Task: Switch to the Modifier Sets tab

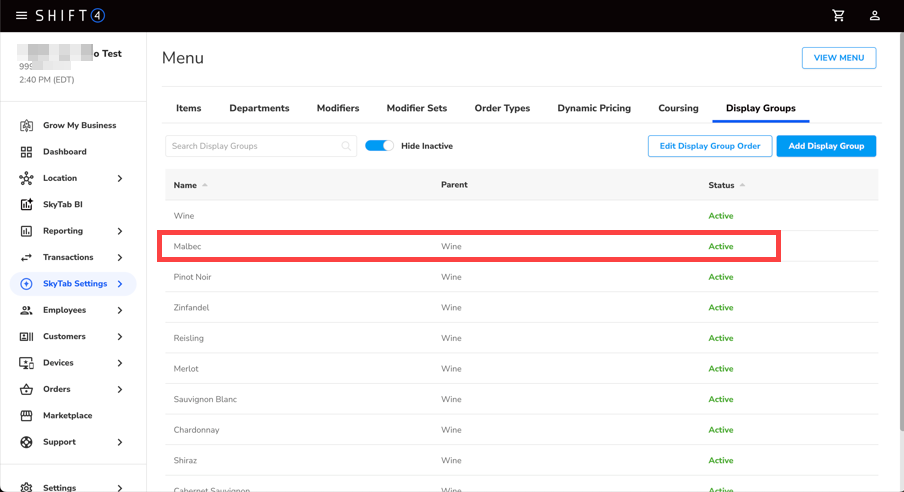Action: pos(416,108)
